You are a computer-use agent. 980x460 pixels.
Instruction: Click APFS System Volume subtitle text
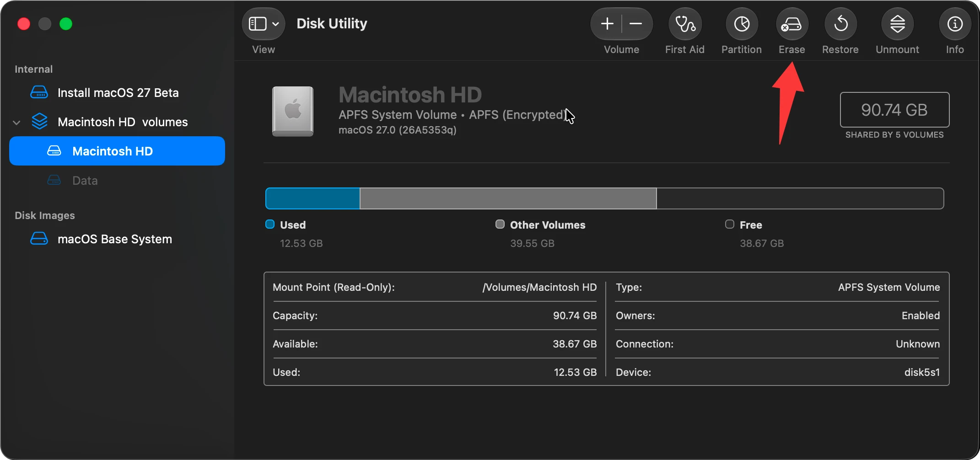(x=398, y=115)
